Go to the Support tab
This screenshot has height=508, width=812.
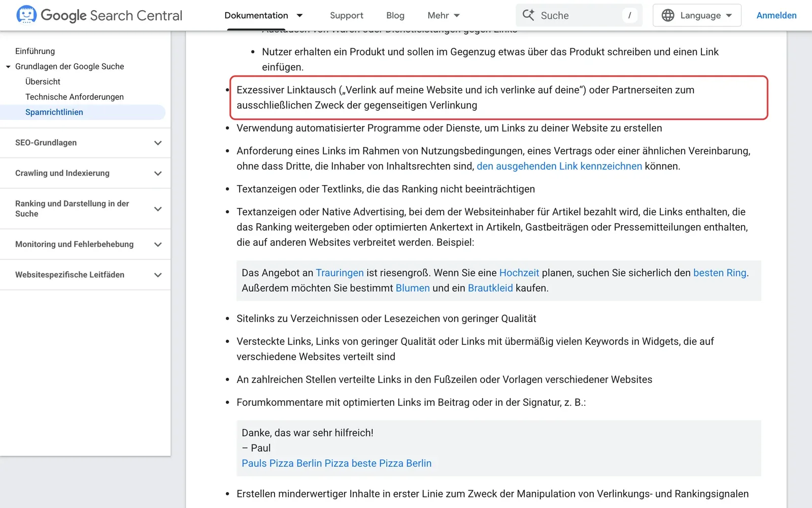347,15
